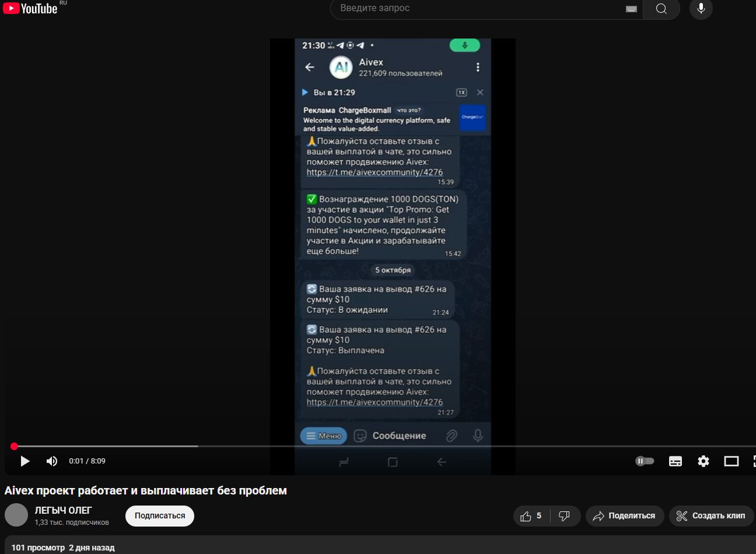Click the 'Вы в 21:29' voice label
Image resolution: width=756 pixels, height=554 pixels.
334,92
